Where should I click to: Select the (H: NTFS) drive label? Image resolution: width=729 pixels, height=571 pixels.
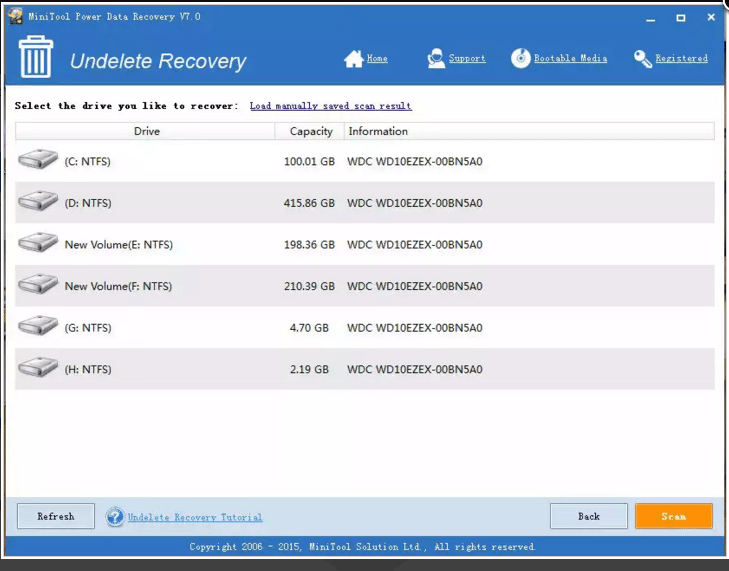click(88, 369)
